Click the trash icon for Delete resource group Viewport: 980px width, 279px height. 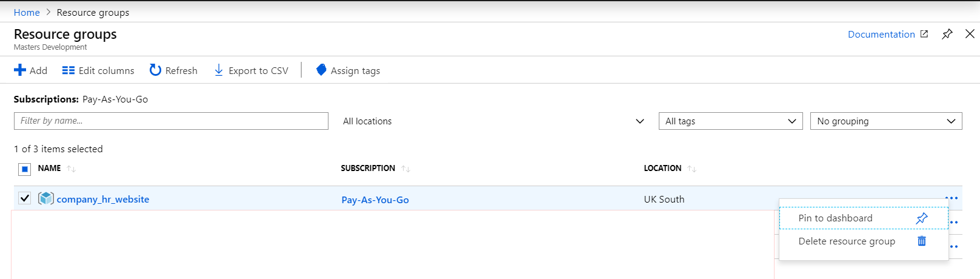(922, 241)
